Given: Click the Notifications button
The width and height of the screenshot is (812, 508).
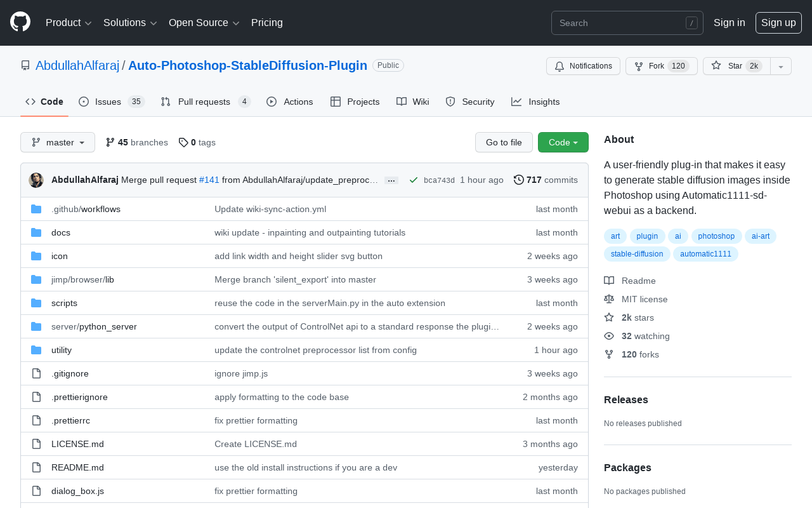Looking at the screenshot, I should (x=583, y=66).
